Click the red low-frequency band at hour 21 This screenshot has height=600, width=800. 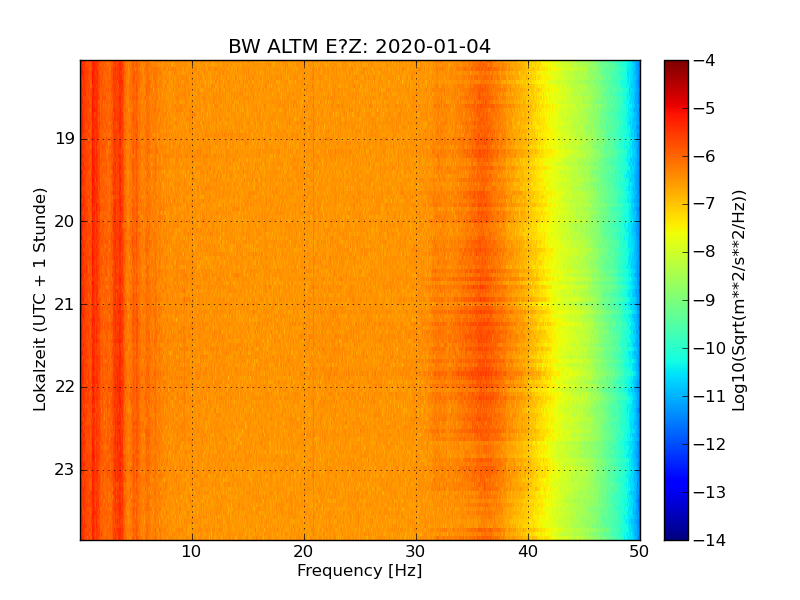click(x=118, y=305)
